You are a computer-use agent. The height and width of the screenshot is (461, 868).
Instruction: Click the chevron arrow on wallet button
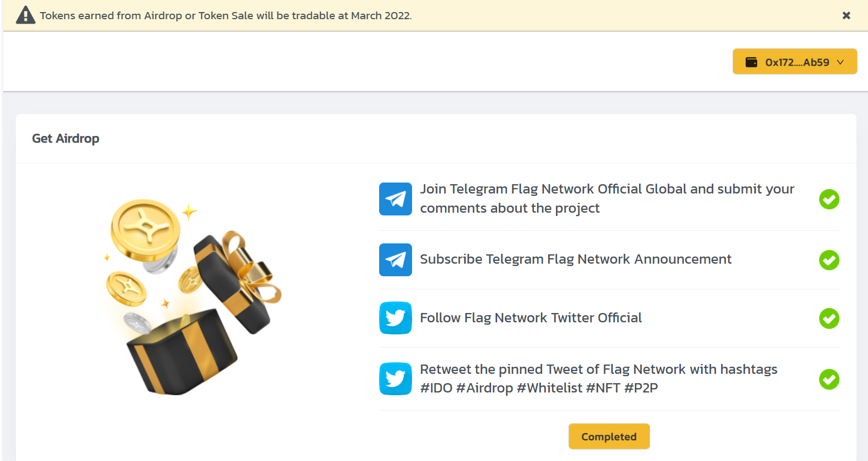click(840, 62)
